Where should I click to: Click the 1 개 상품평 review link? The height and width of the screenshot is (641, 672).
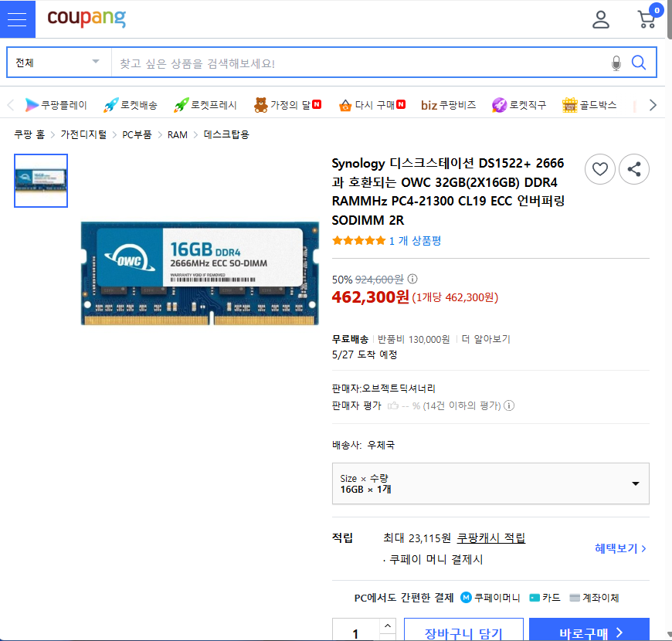(415, 241)
